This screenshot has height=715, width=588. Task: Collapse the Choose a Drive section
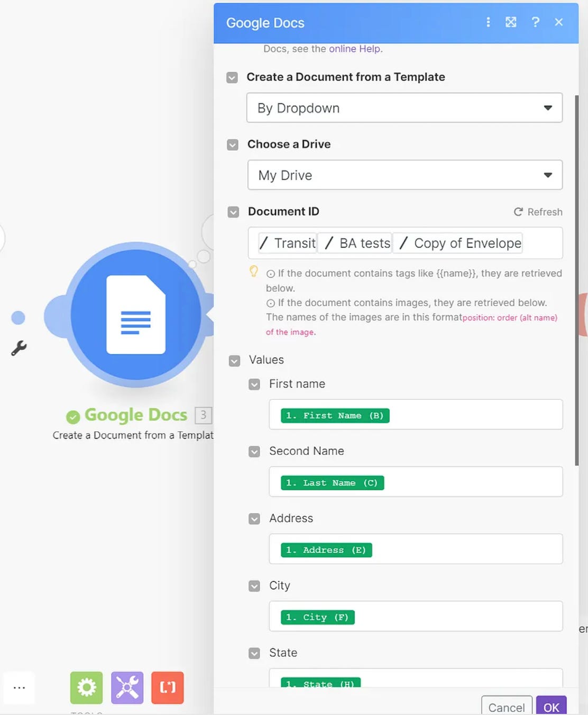tap(233, 145)
